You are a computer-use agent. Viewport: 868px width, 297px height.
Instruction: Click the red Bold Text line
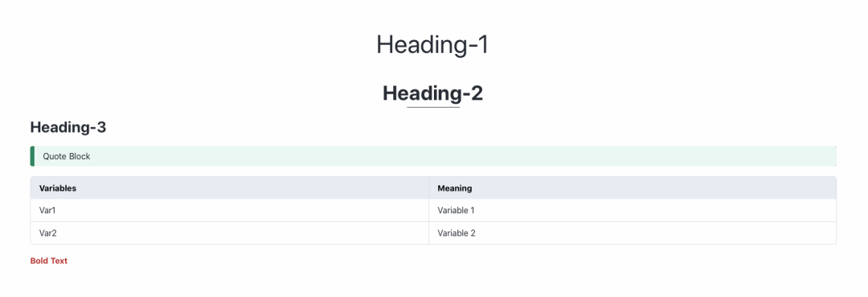click(49, 261)
